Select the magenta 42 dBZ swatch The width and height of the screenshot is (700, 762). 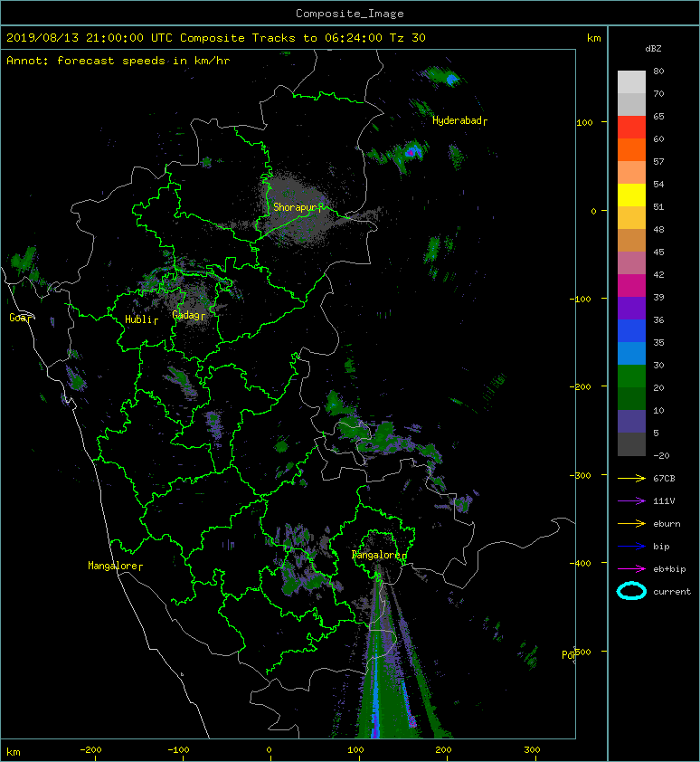[631, 285]
